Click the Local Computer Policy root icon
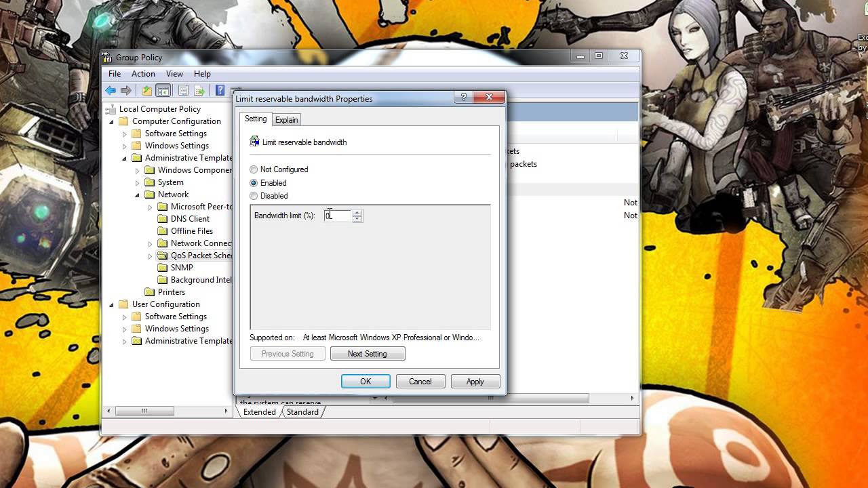The image size is (868, 488). coord(111,109)
